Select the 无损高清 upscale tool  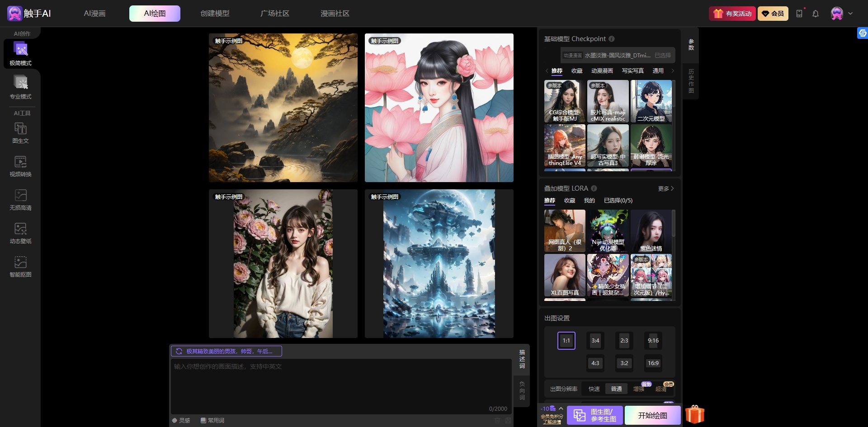20,200
